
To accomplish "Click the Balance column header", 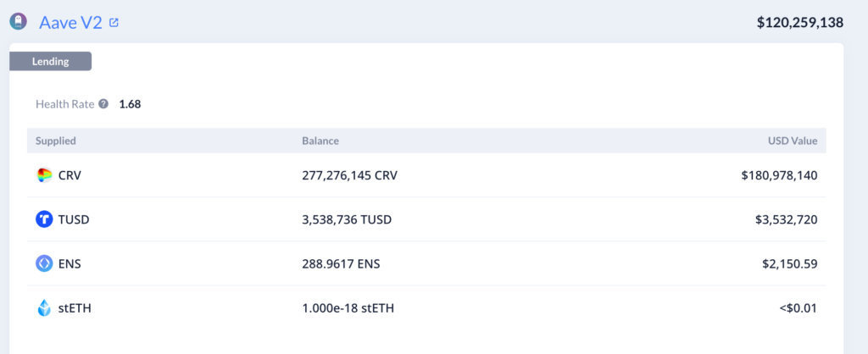I will (320, 141).
